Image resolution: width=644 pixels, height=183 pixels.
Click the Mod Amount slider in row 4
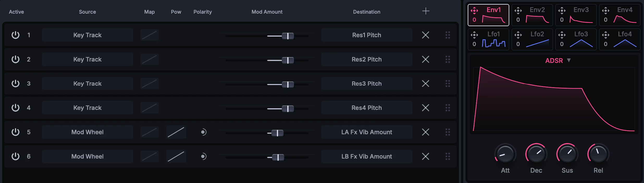tap(267, 109)
